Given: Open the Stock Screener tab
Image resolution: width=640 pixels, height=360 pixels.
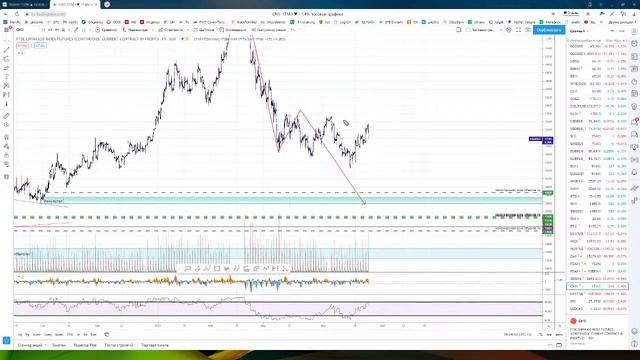Looking at the screenshot, I should (31, 345).
